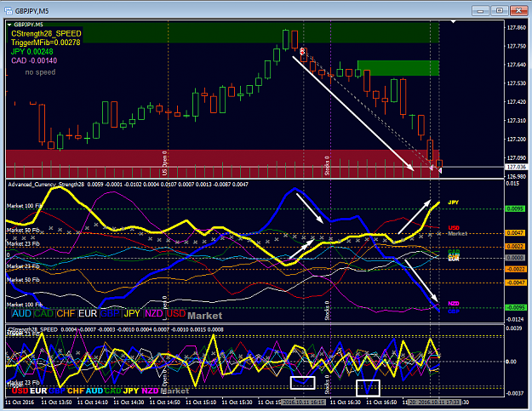Click the green JPY 0.00248 reading
Screen dimensions: 532x411
click(31, 52)
